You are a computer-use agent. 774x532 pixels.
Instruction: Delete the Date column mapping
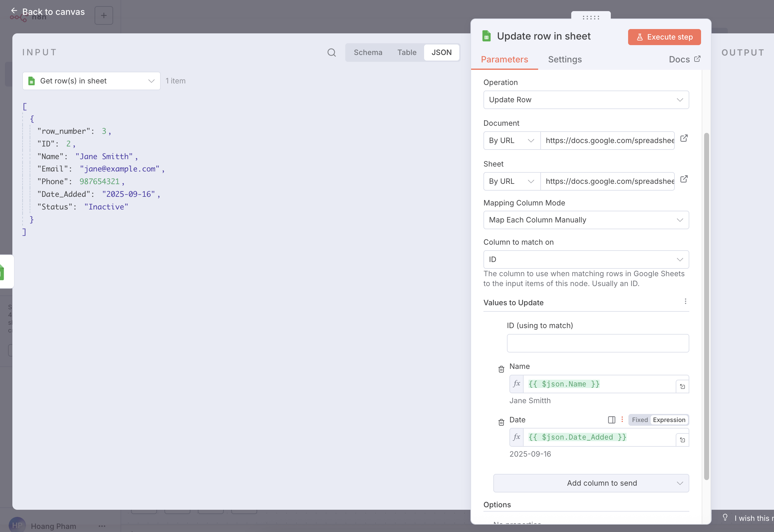coord(501,422)
